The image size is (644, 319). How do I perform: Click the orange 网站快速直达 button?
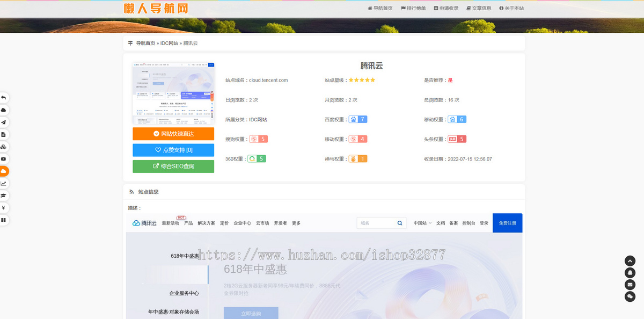click(173, 134)
